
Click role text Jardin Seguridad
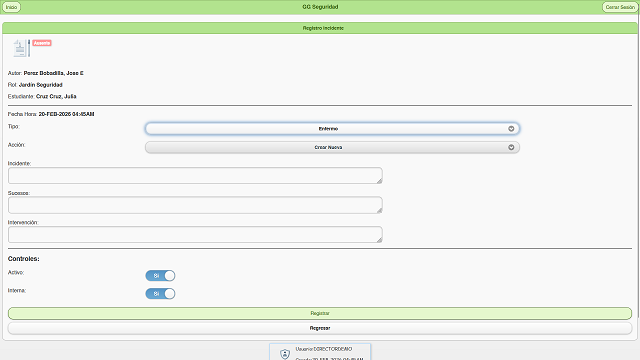pos(41,85)
